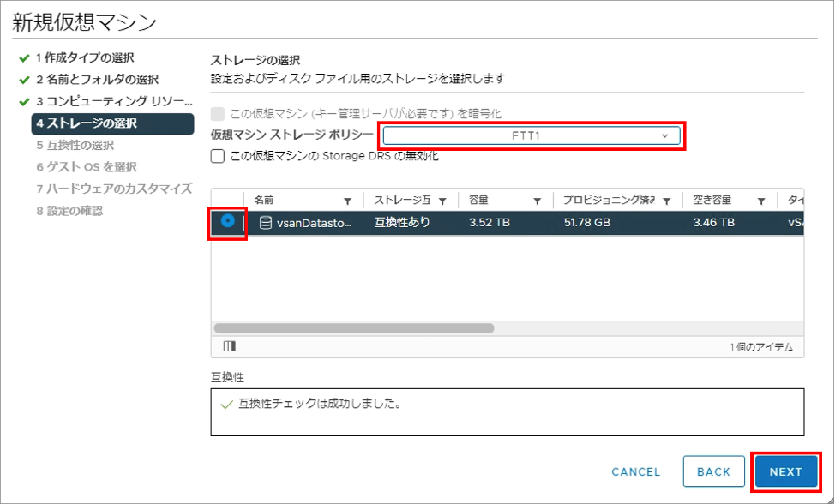Select step 6 ゲスト OS を選択
835x504 pixels.
point(87,167)
